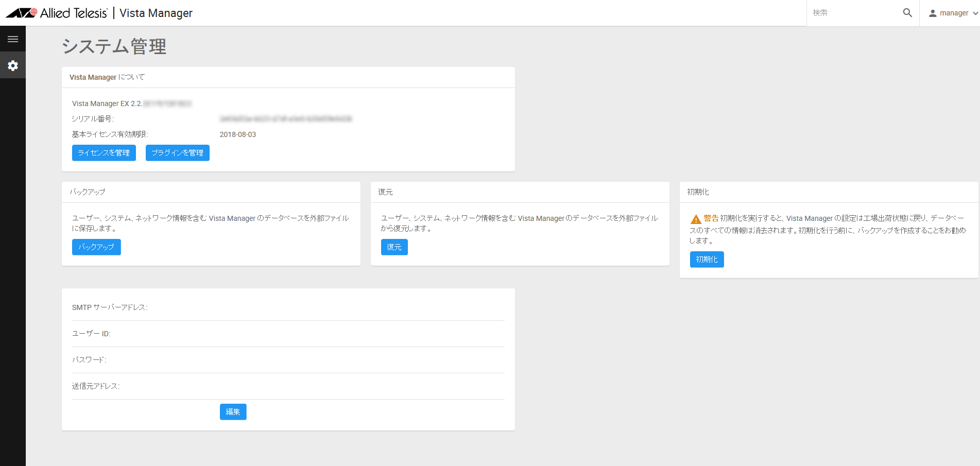The image size is (980, 466).
Task: Click the パスワード label
Action: 89,360
